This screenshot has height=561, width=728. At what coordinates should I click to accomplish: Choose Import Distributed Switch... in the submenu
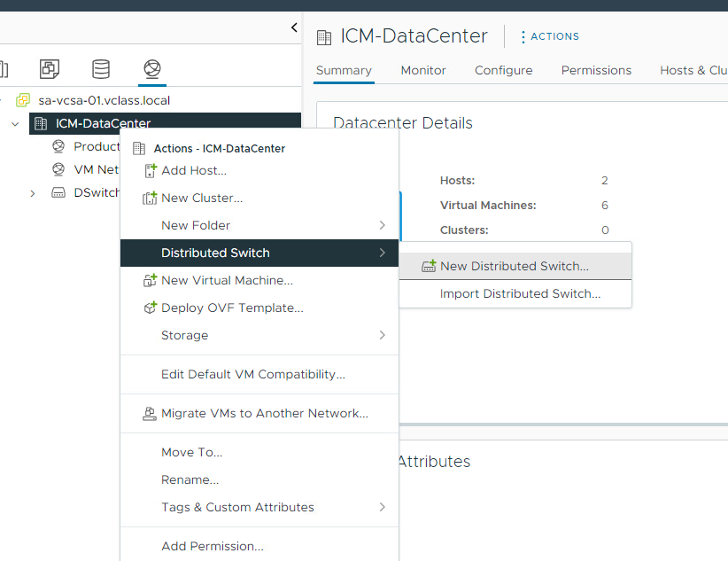515,293
